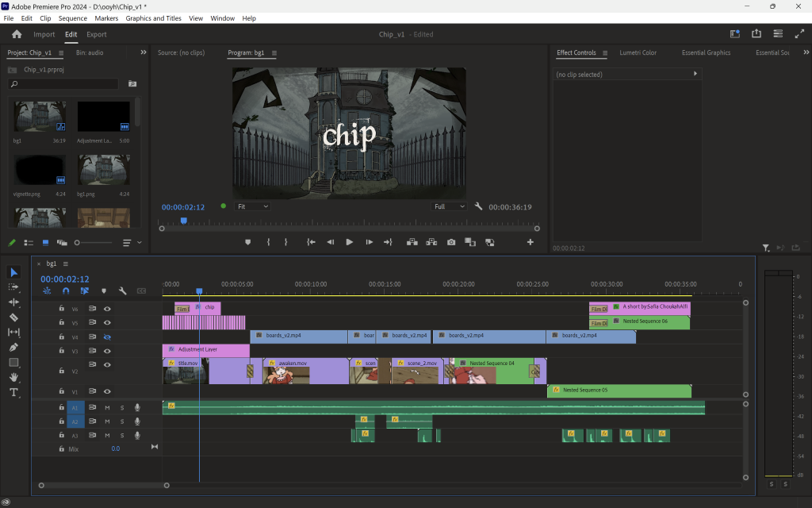The width and height of the screenshot is (812, 508).
Task: Go to In point button
Action: (x=311, y=242)
